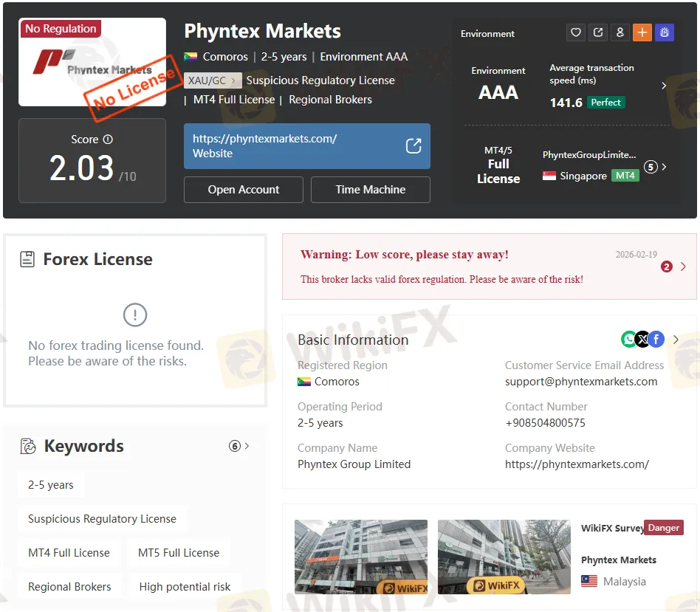The width and height of the screenshot is (700, 612).
Task: Open external link icon on website button
Action: pos(414,146)
